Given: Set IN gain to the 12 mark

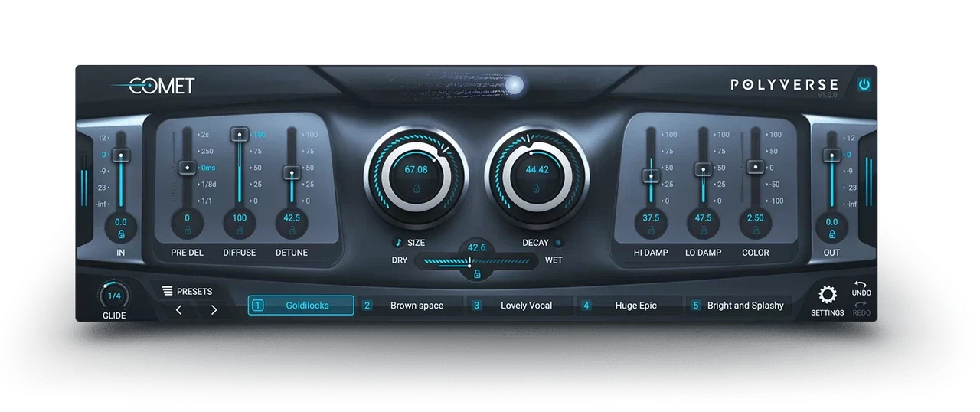Looking at the screenshot, I should point(103,138).
